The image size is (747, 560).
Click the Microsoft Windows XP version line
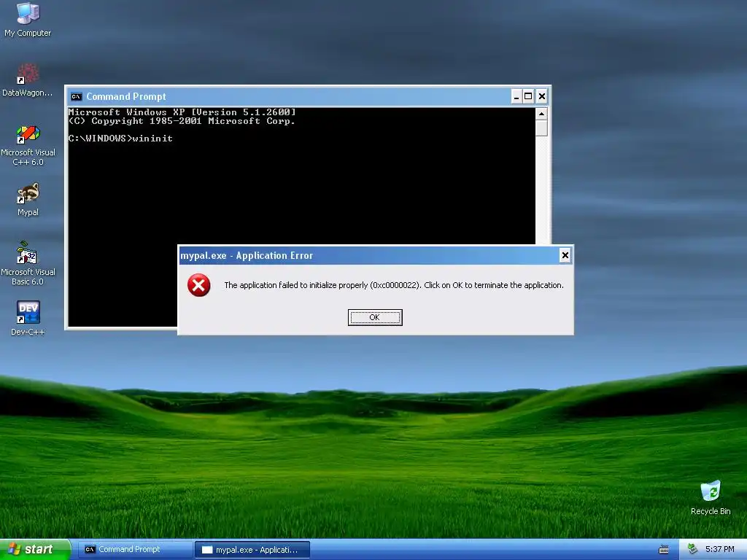pyautogui.click(x=182, y=112)
